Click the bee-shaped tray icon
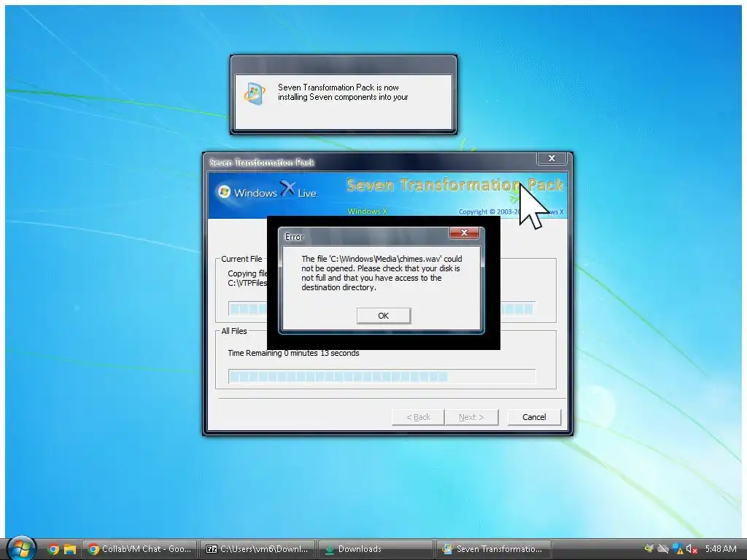This screenshot has height=560, width=747. 649,549
